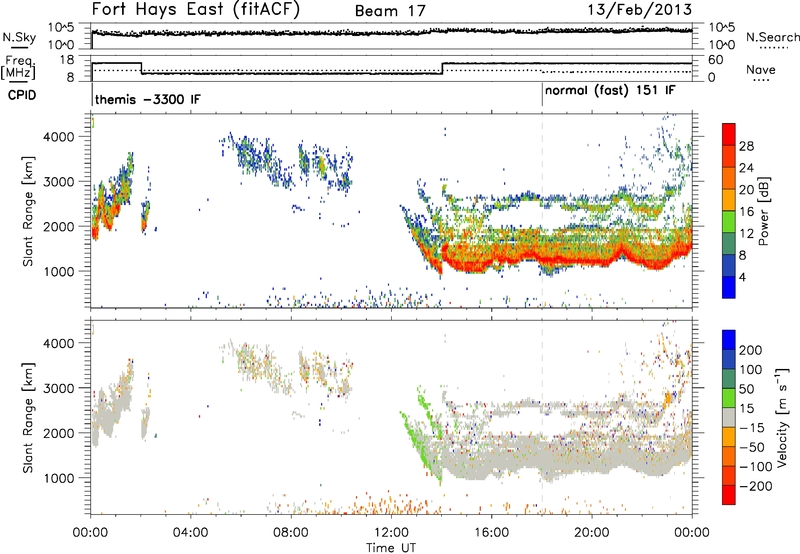The image size is (800, 554).
Task: Click the "3000" tick of the velocity panel
Action: (x=59, y=388)
